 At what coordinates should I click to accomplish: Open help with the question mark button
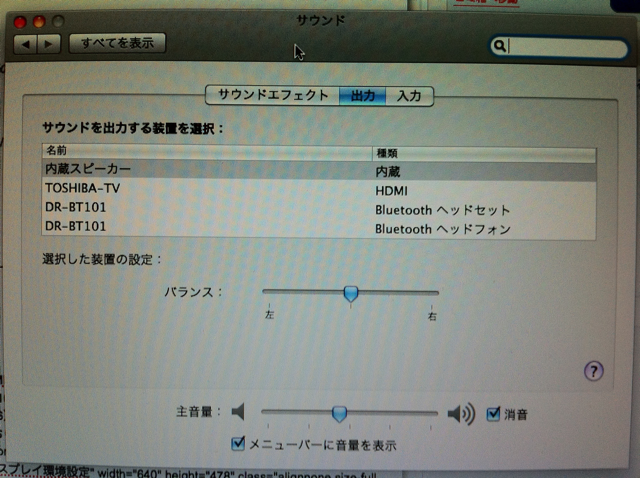[593, 371]
